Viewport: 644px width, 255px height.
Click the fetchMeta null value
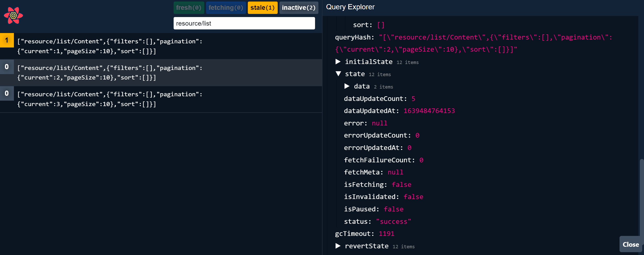point(395,172)
